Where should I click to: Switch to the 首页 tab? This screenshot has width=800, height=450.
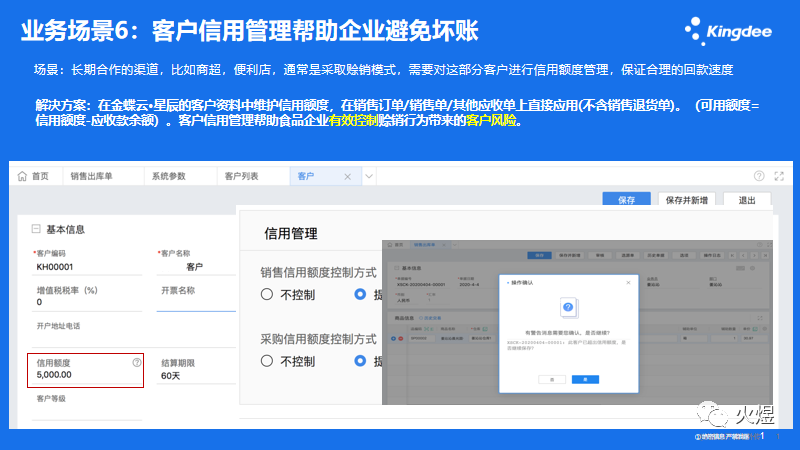pyautogui.click(x=34, y=177)
